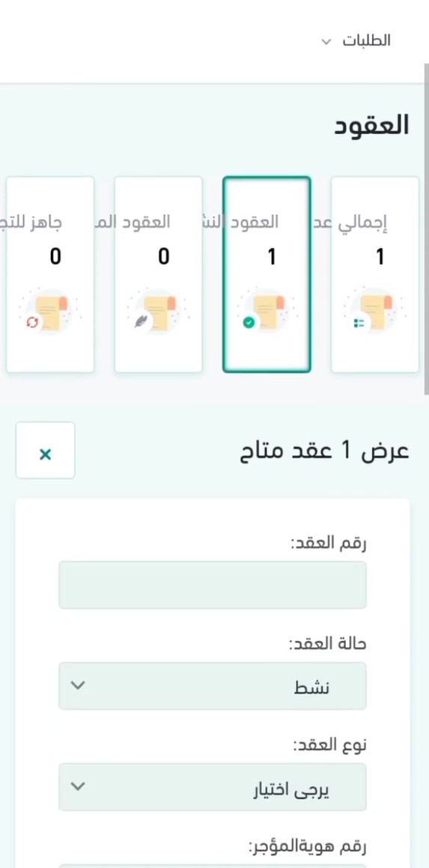The image size is (429, 868).
Task: Click the scroll icon with green checkmark
Action: (266, 312)
